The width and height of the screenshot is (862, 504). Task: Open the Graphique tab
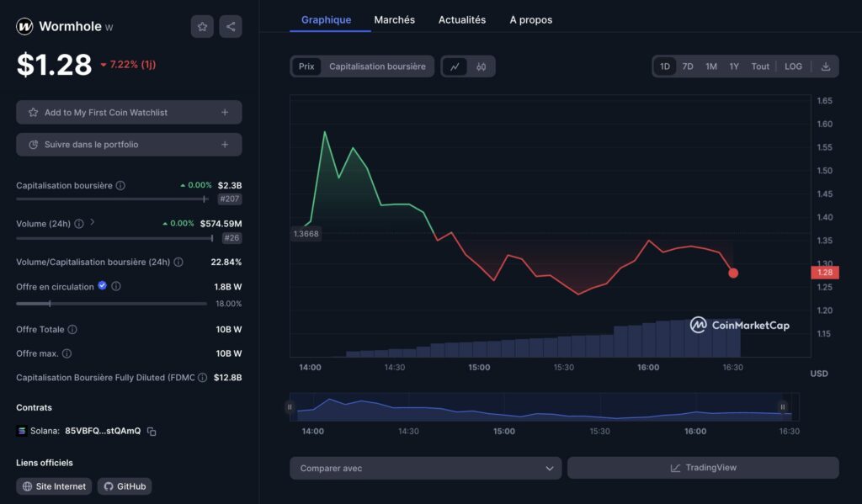326,20
